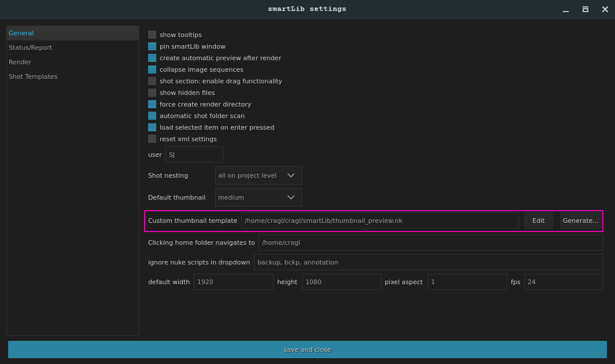Click the default width field

pos(233,282)
